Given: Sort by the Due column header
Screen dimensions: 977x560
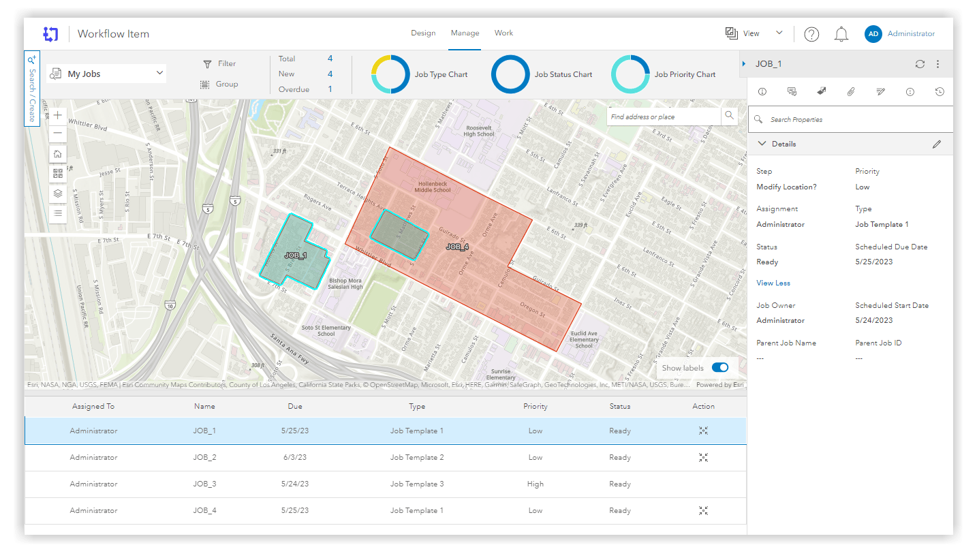Looking at the screenshot, I should click(x=295, y=407).
